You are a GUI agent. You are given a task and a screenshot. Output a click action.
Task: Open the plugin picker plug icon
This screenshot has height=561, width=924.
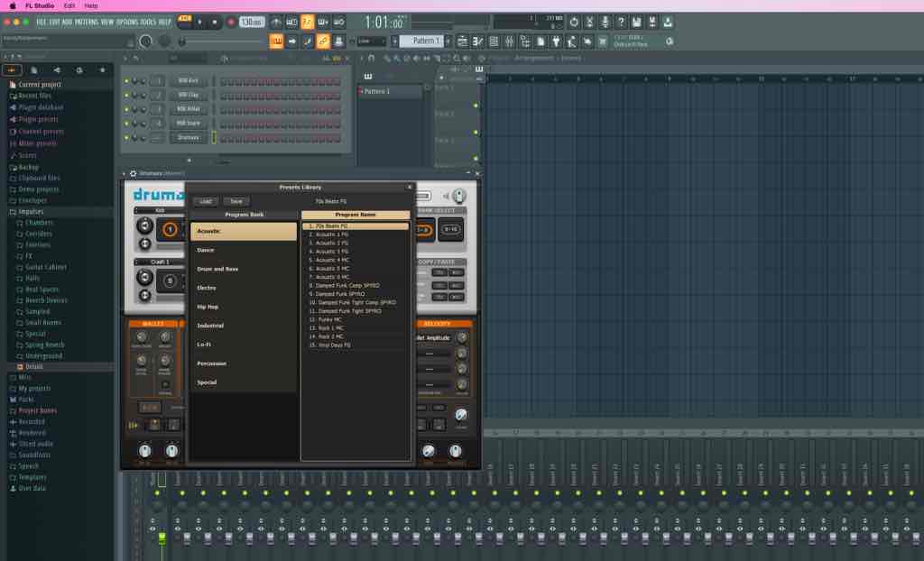pyautogui.click(x=556, y=41)
